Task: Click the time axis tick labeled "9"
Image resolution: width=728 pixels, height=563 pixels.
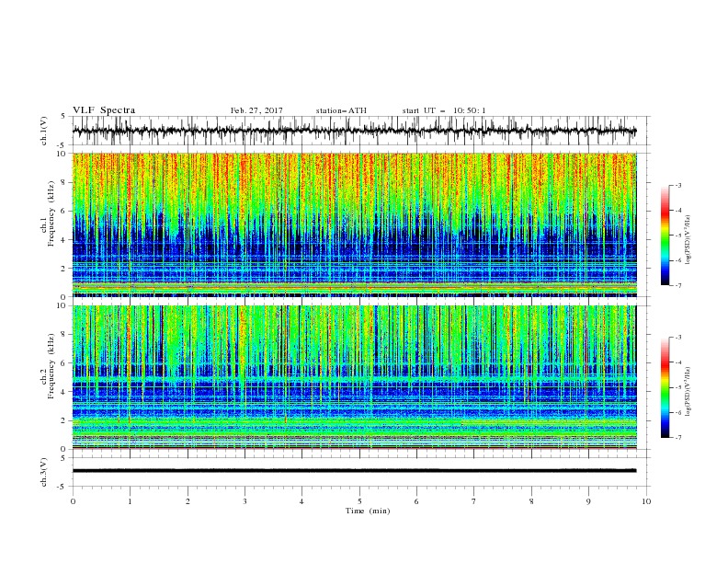Action: (588, 501)
